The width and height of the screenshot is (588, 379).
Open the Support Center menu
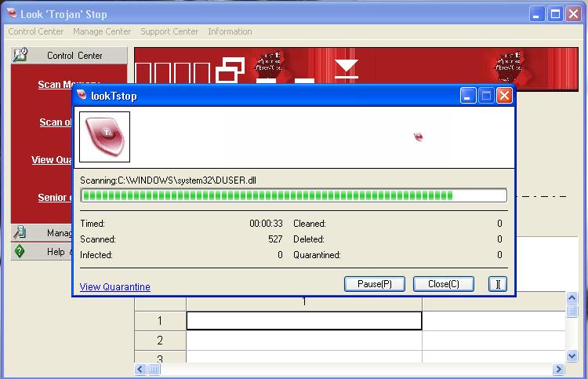click(169, 31)
